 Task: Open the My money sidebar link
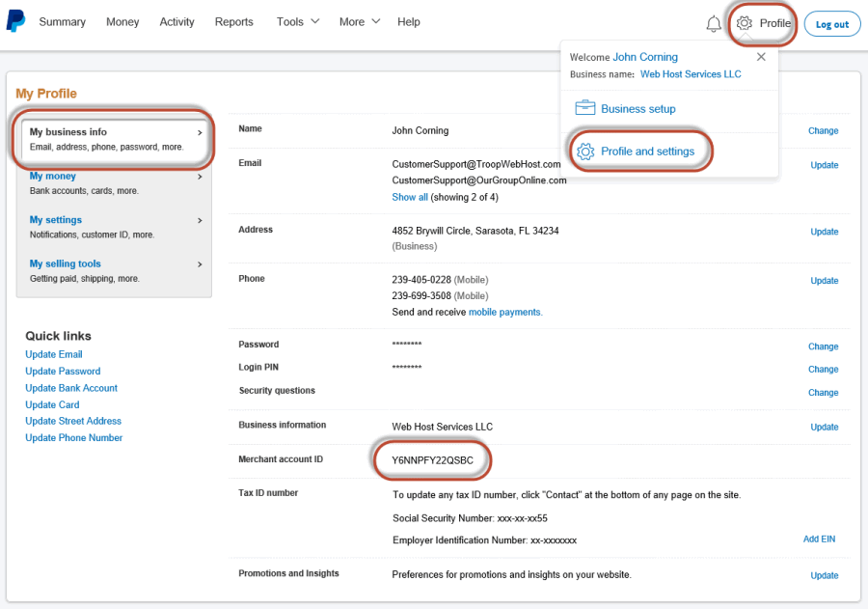[53, 176]
